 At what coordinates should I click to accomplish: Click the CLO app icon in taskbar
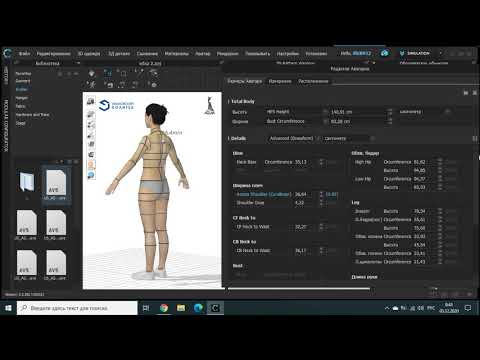click(215, 308)
